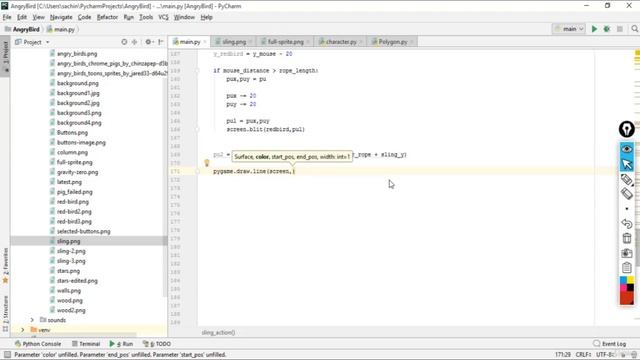This screenshot has height=360, width=640.
Task: Toggle tool windows square in status bar
Action: click(7, 355)
